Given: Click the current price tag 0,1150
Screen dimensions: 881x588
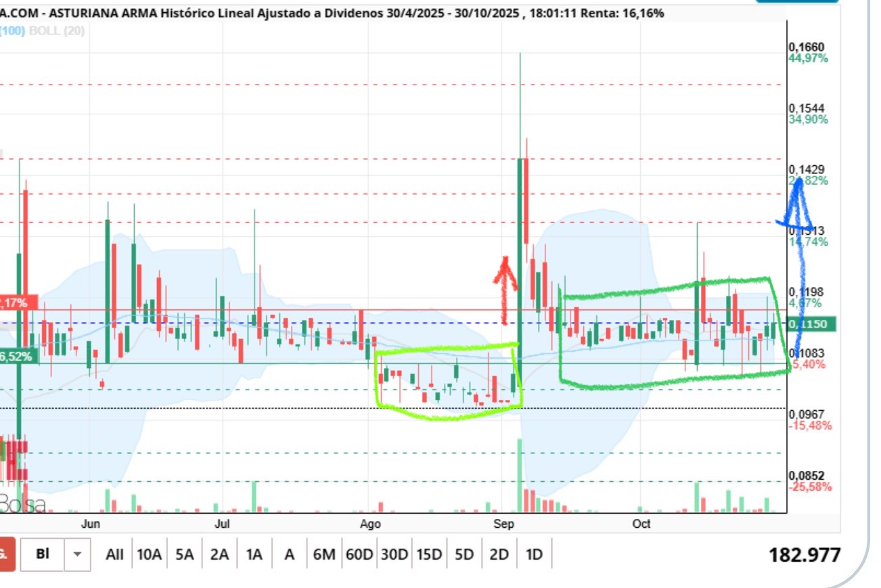Looking at the screenshot, I should (811, 324).
